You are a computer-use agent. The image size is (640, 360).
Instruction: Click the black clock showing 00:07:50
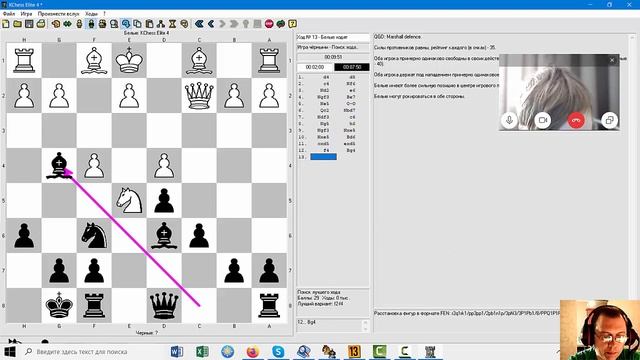352,67
